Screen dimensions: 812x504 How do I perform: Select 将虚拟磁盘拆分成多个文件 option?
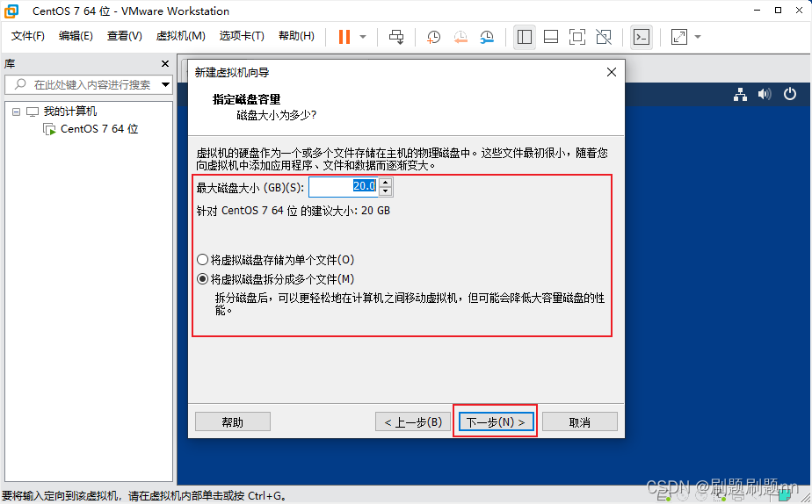(276, 279)
